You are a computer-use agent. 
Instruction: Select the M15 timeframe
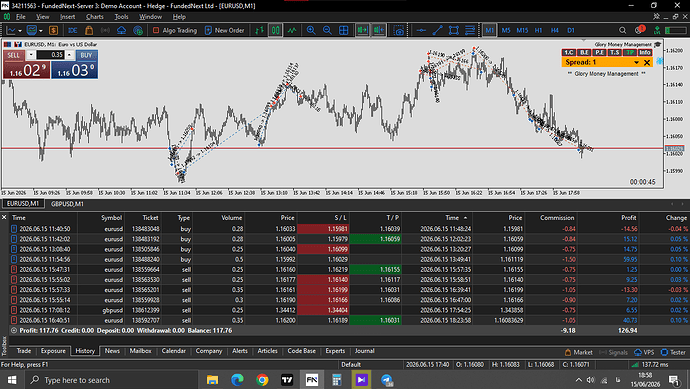522,30
